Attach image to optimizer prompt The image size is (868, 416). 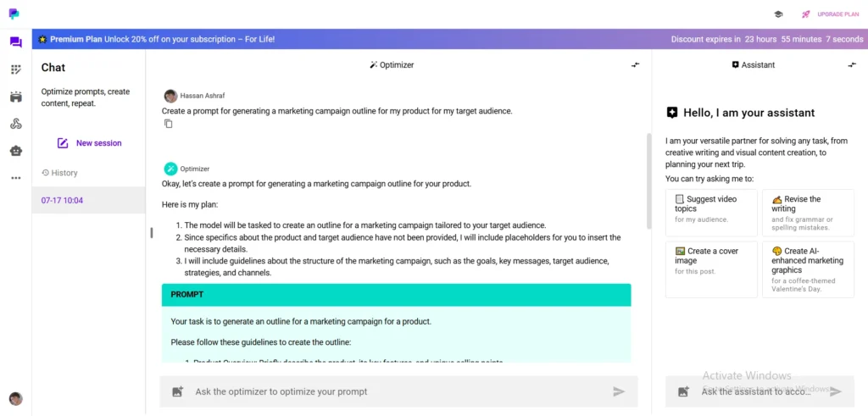pos(177,391)
